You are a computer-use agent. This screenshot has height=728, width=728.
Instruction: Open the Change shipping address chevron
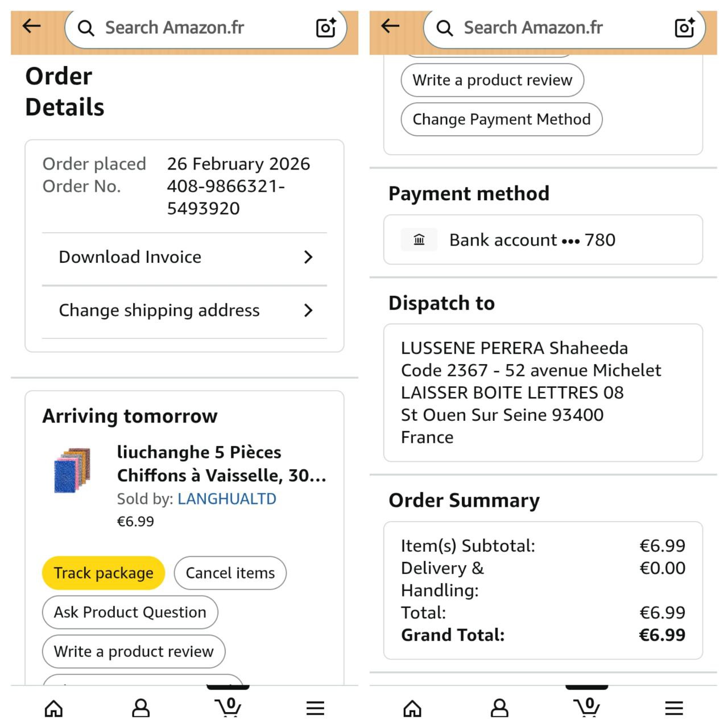[308, 311]
